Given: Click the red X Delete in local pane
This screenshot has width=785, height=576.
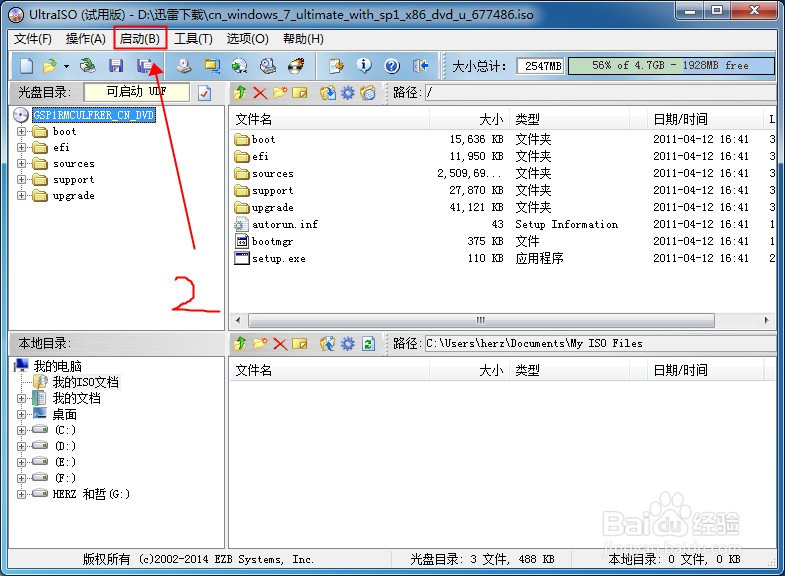Looking at the screenshot, I should (x=280, y=344).
